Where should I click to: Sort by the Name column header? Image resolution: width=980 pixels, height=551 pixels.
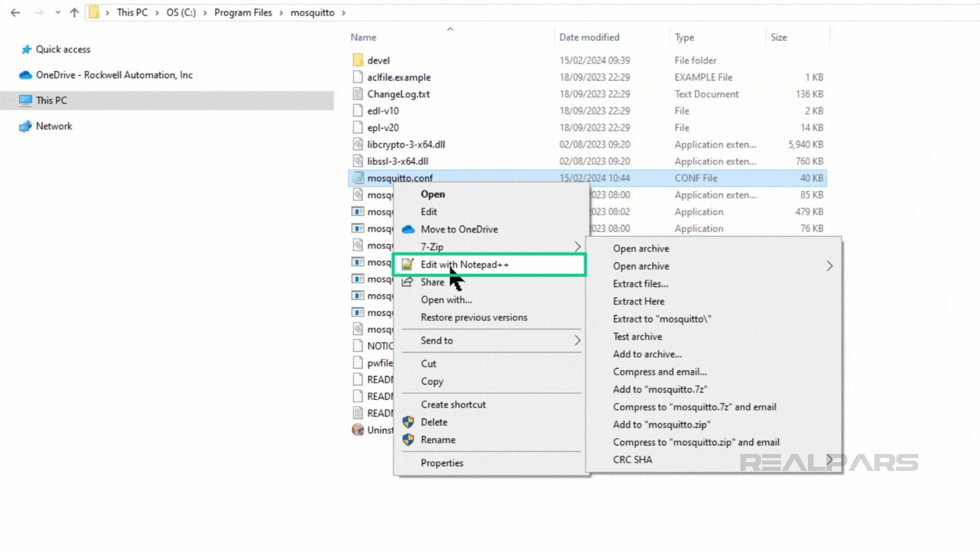coord(363,37)
